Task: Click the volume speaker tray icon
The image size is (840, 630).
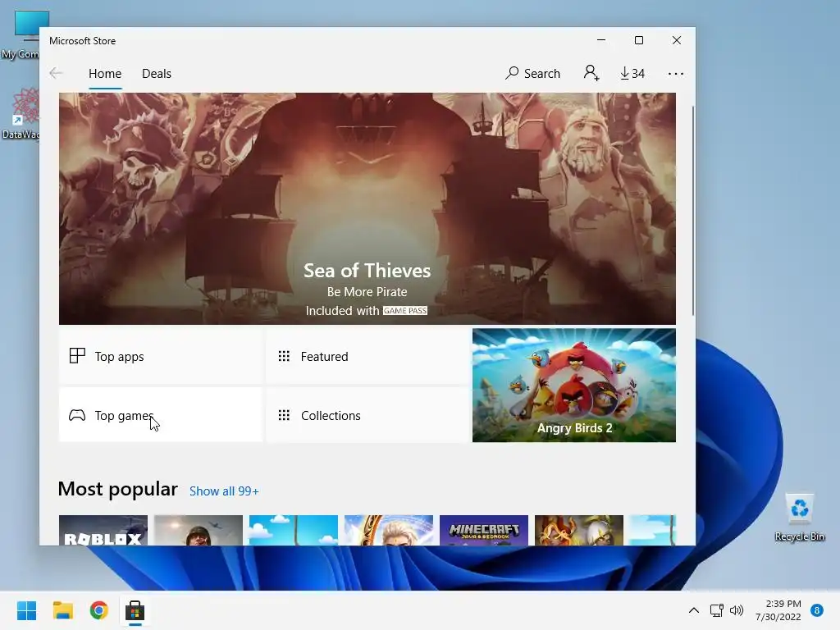Action: point(737,610)
